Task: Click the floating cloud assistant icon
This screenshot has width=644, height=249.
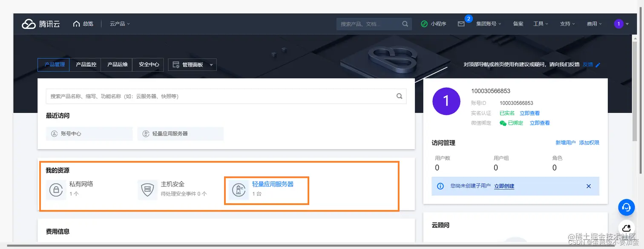Action: tap(626, 228)
